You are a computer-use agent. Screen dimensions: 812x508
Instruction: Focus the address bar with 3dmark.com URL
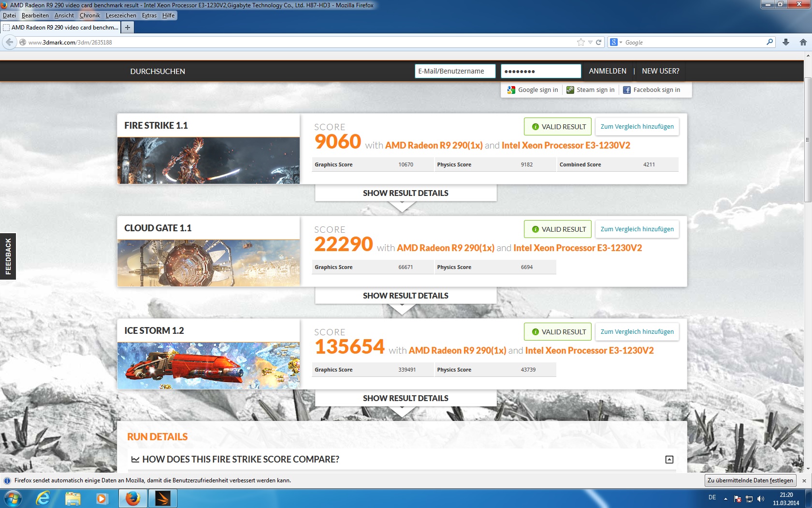[x=300, y=42]
